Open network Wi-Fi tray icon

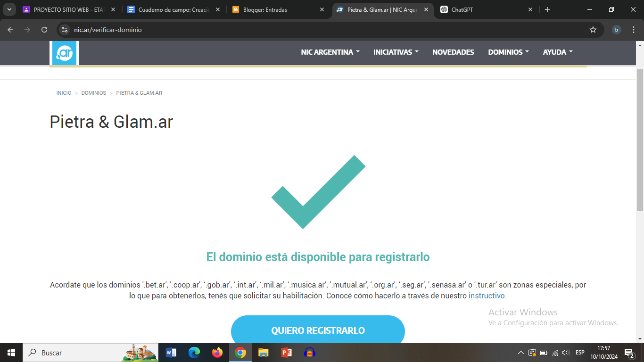555,353
